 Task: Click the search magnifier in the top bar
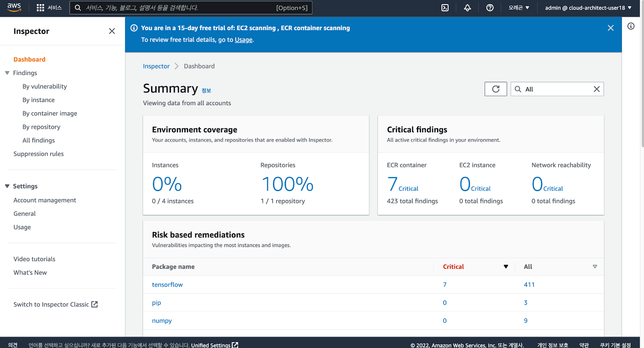(x=78, y=8)
